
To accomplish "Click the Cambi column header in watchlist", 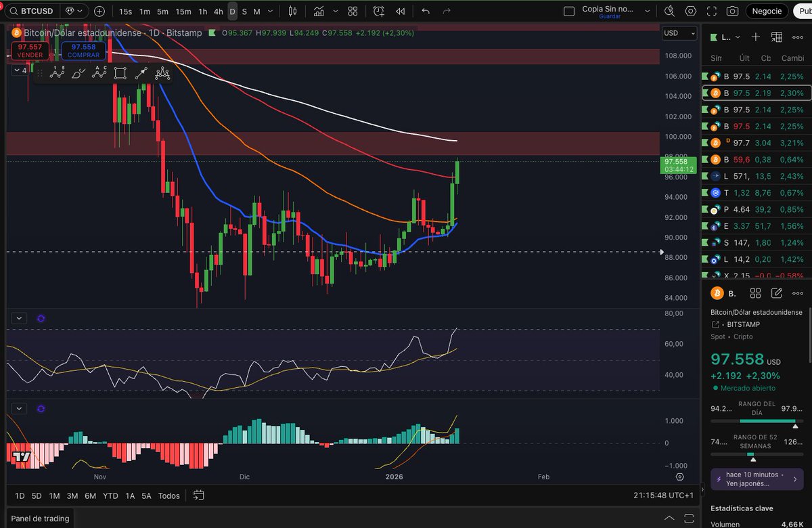I will [x=792, y=58].
